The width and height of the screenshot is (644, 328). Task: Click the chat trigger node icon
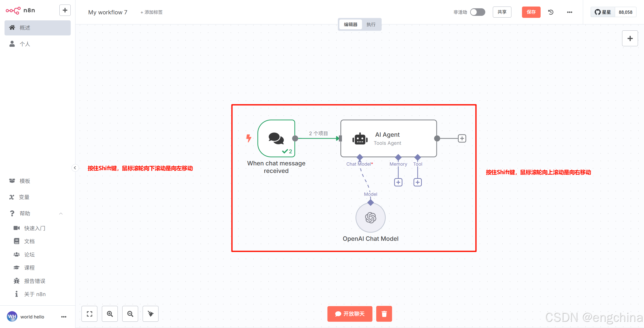point(276,138)
